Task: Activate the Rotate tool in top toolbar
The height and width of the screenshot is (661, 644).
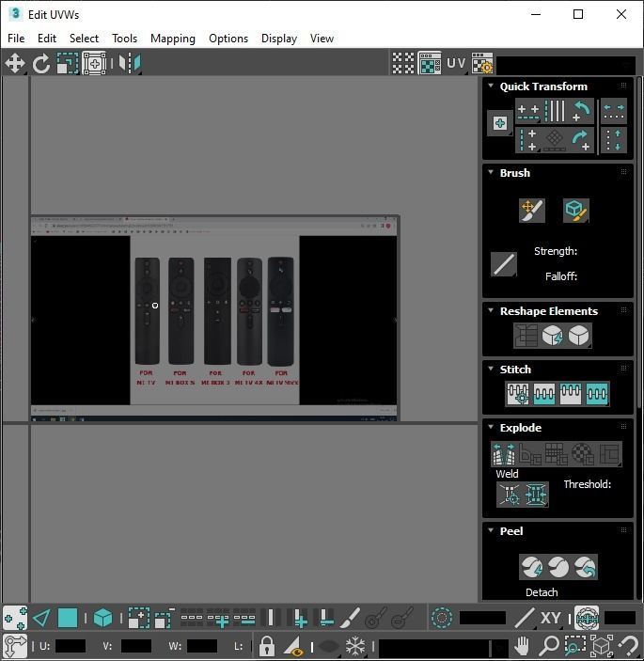Action: tap(41, 64)
